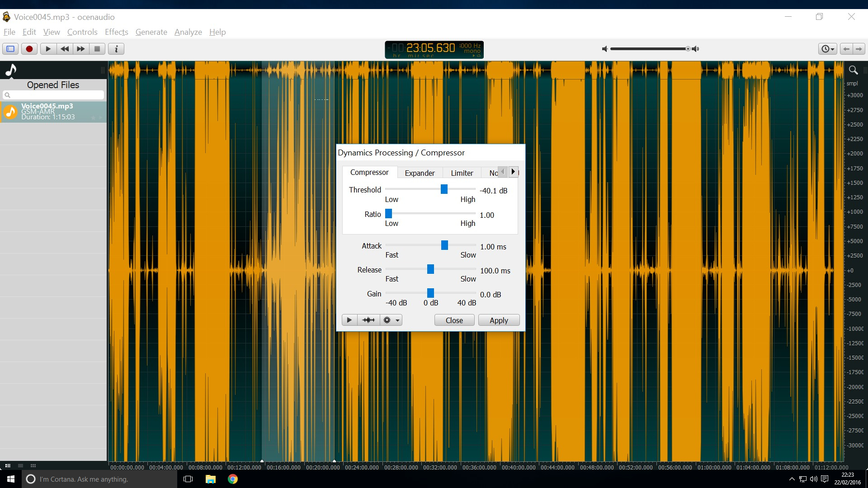Click the info button in main toolbar
Screen dimensions: 868x488
coord(117,49)
